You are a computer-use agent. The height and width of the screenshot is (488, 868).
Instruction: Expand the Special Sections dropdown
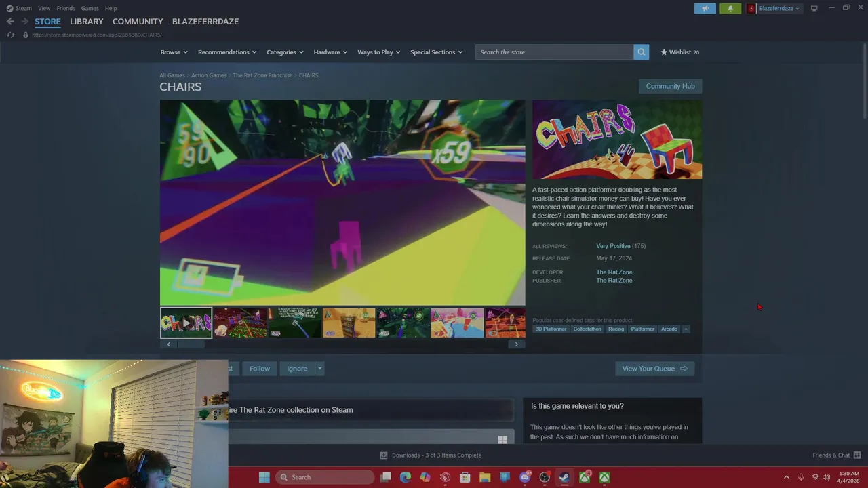(436, 52)
